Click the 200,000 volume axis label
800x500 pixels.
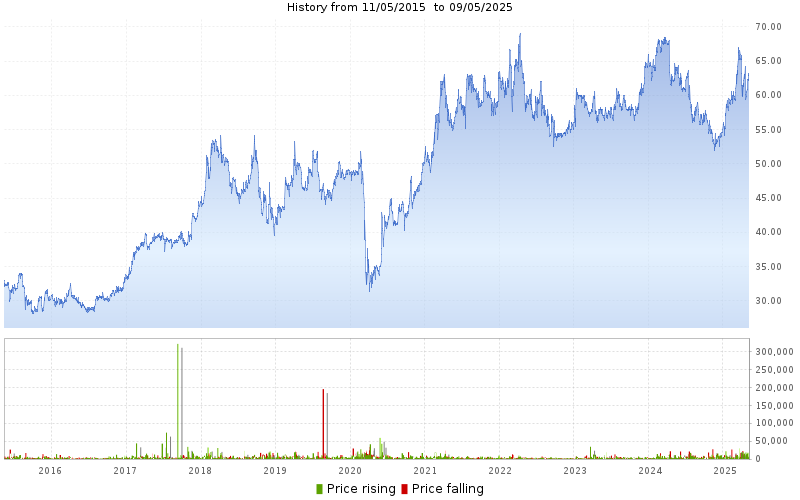point(774,388)
